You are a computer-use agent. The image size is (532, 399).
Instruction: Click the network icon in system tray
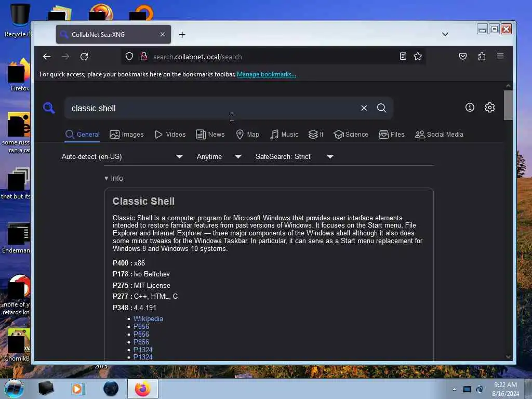[x=467, y=389]
